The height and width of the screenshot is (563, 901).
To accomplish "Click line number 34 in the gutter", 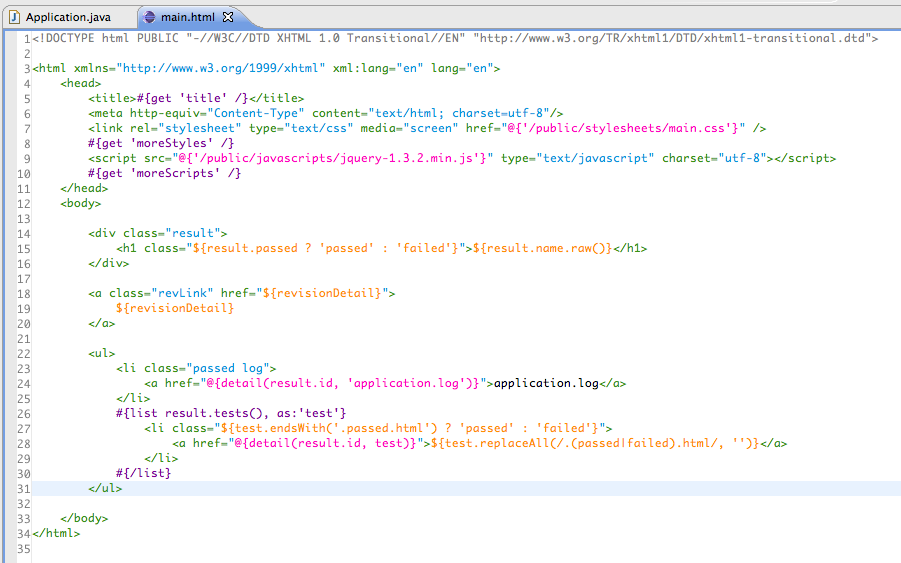I will (x=24, y=533).
